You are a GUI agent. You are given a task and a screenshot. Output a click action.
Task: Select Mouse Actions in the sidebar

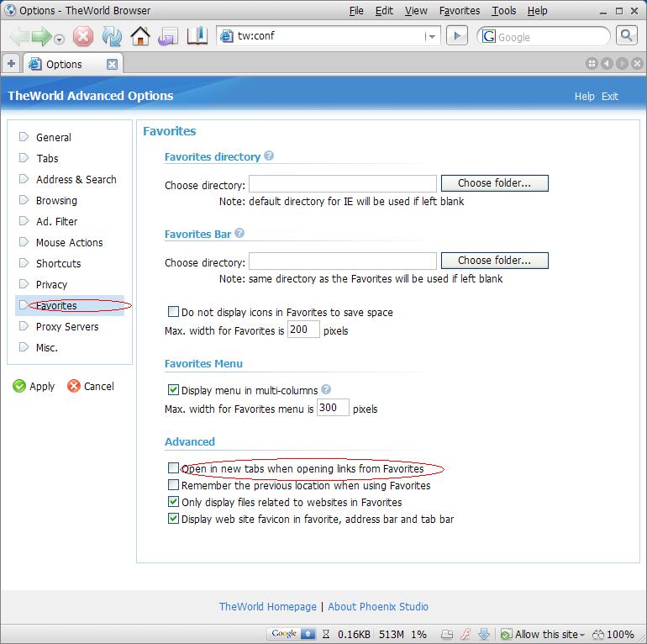click(x=69, y=243)
